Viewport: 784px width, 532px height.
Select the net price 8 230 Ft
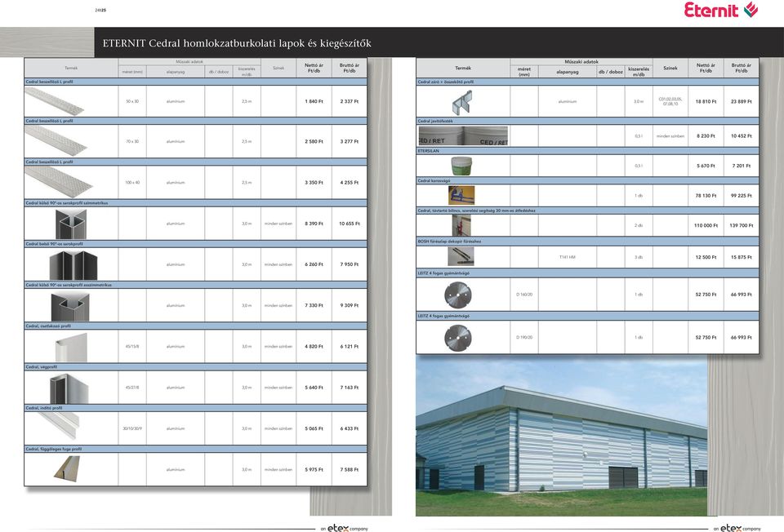point(706,136)
